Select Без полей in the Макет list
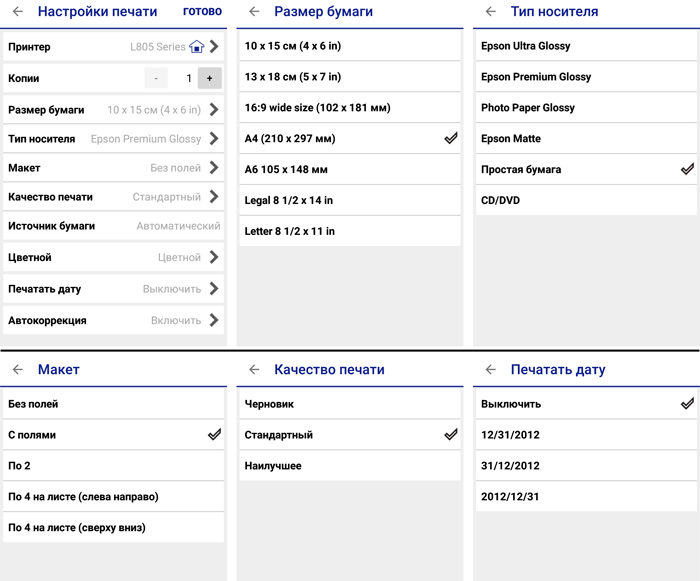 [113, 404]
